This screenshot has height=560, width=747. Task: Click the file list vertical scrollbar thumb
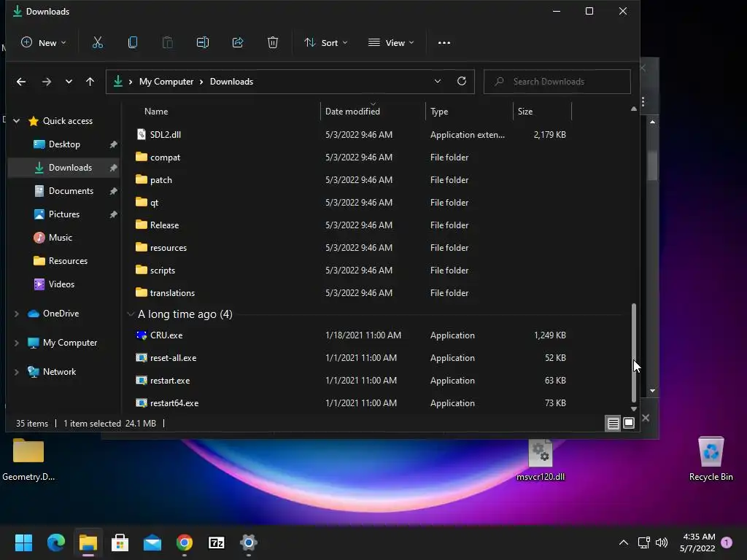pos(634,352)
